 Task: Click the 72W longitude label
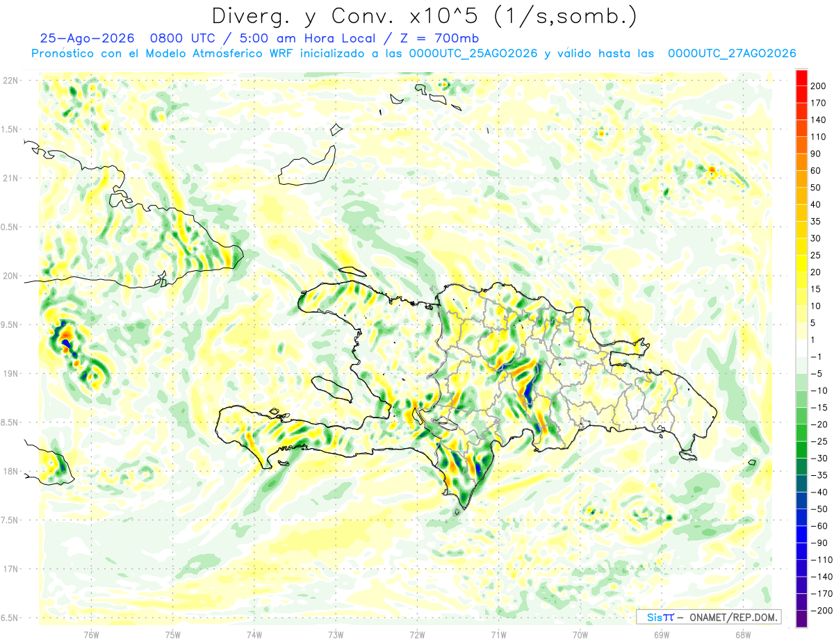coord(417,634)
